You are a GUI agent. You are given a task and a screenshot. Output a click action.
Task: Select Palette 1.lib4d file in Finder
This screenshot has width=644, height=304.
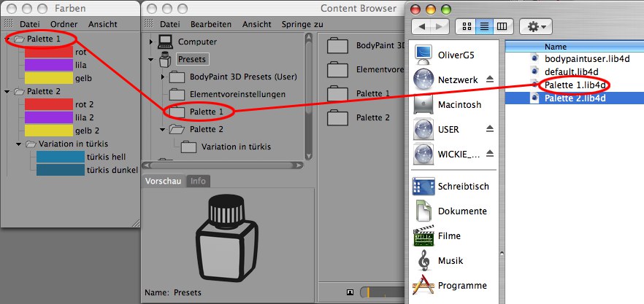pyautogui.click(x=575, y=85)
